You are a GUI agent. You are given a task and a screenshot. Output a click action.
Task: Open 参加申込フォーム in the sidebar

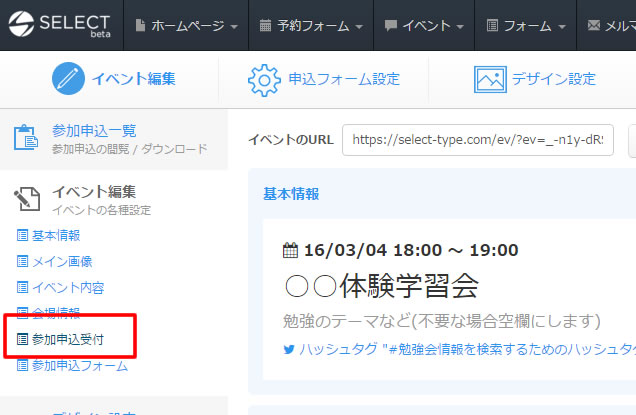pos(79,366)
